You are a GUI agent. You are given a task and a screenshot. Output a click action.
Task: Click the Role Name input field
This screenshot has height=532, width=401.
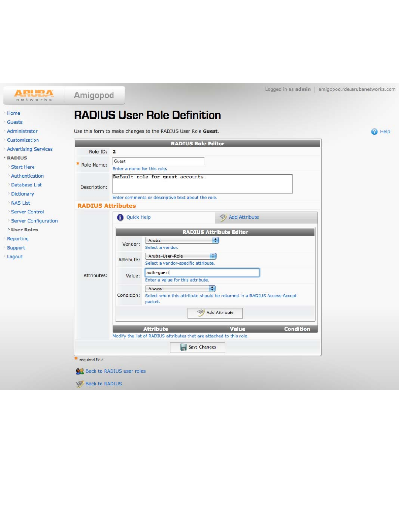click(158, 161)
